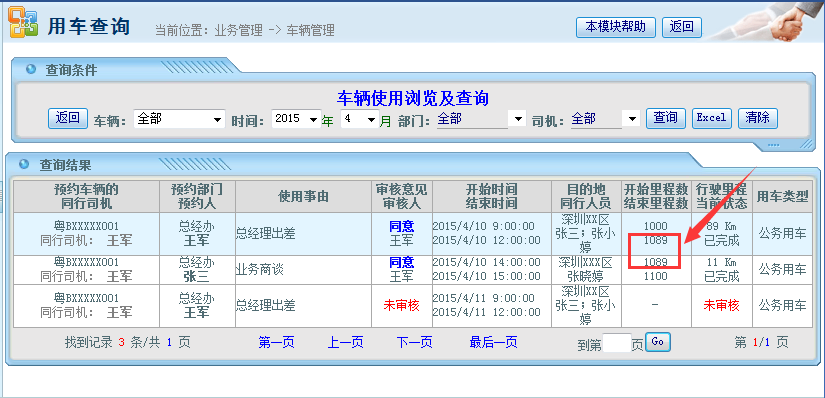Click the globe icon beside 查询条件
This screenshot has width=825, height=398.
(x=31, y=69)
